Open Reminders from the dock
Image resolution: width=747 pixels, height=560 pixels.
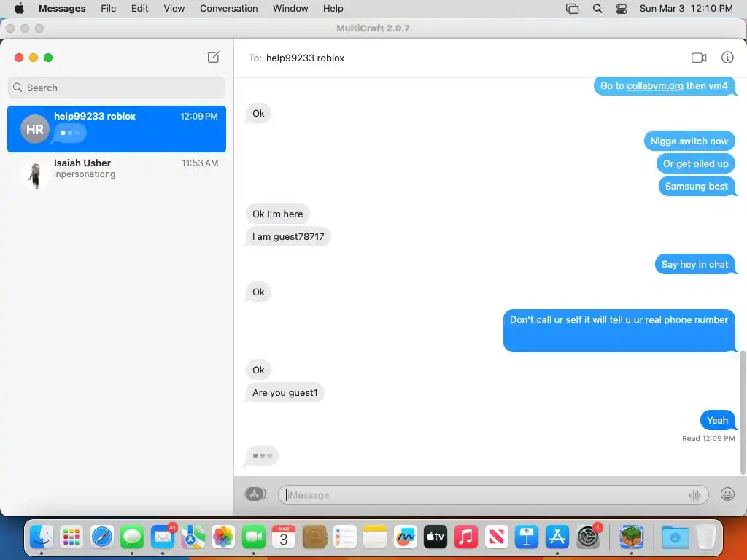point(344,537)
